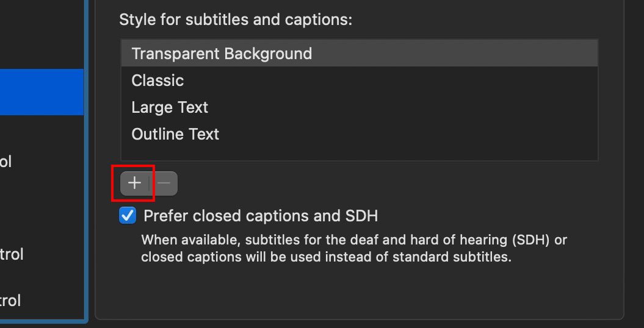This screenshot has height=328, width=644.
Task: Select the upper sidebar item ending in "trol"
Action: coord(11,254)
